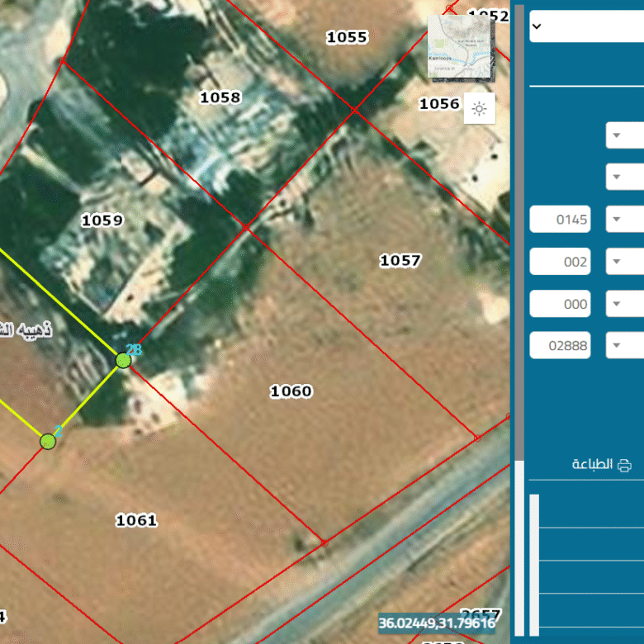Click the sun brightness icon on the map
This screenshot has width=644, height=644.
[x=479, y=108]
